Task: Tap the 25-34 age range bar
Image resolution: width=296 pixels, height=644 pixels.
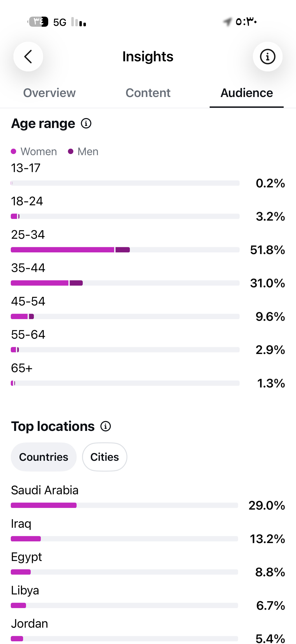Action: (125, 250)
